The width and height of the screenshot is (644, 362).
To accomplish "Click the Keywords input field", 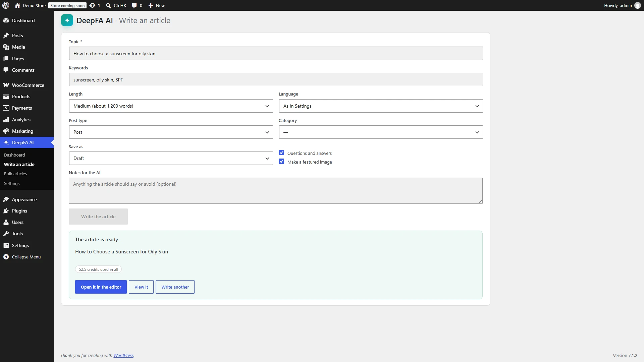I will point(276,79).
